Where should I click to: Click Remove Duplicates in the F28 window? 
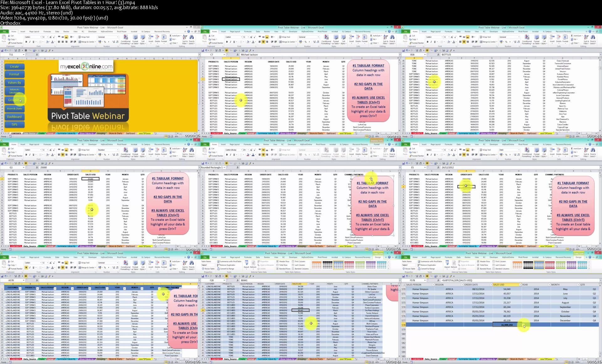(x=226, y=265)
